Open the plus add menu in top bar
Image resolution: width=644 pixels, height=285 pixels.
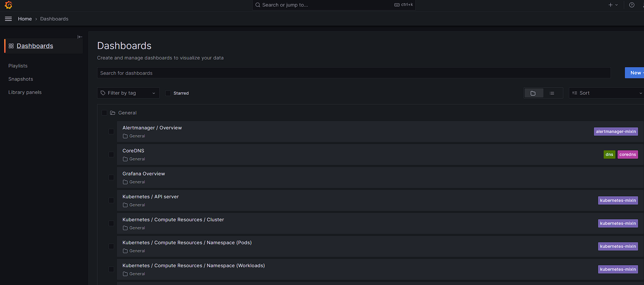pos(613,5)
